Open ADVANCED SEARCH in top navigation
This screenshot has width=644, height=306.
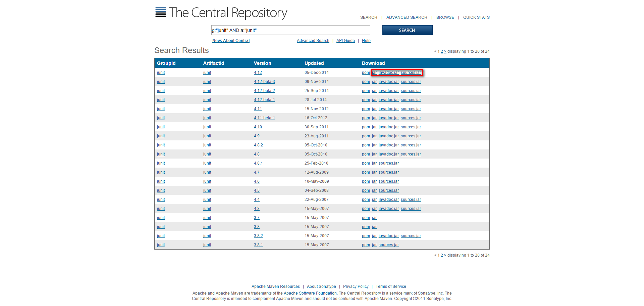(407, 17)
